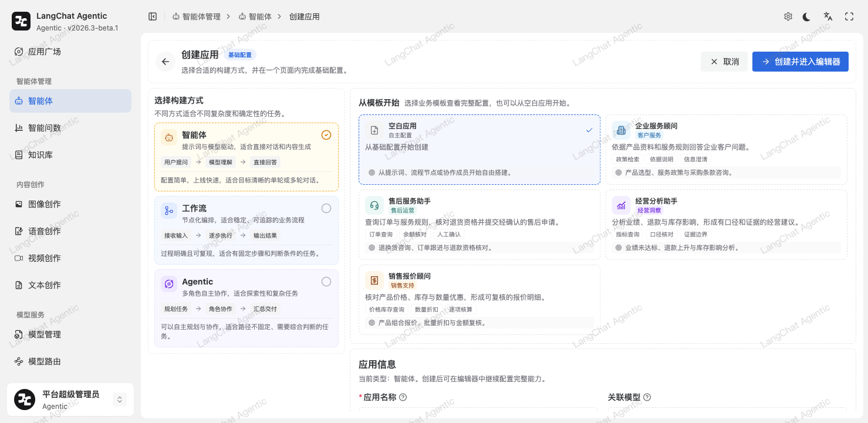The width and height of the screenshot is (868, 423).
Task: Open 图像创作 in the sidebar
Action: (x=70, y=204)
